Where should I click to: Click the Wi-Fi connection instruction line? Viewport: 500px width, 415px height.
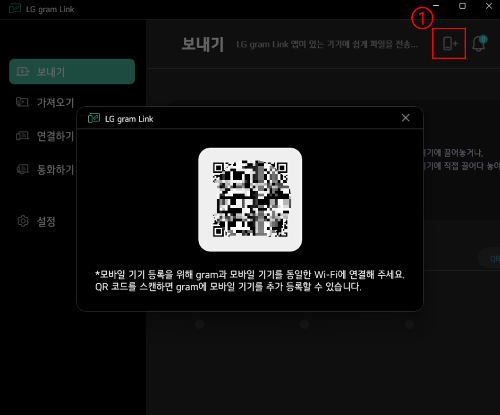point(250,275)
